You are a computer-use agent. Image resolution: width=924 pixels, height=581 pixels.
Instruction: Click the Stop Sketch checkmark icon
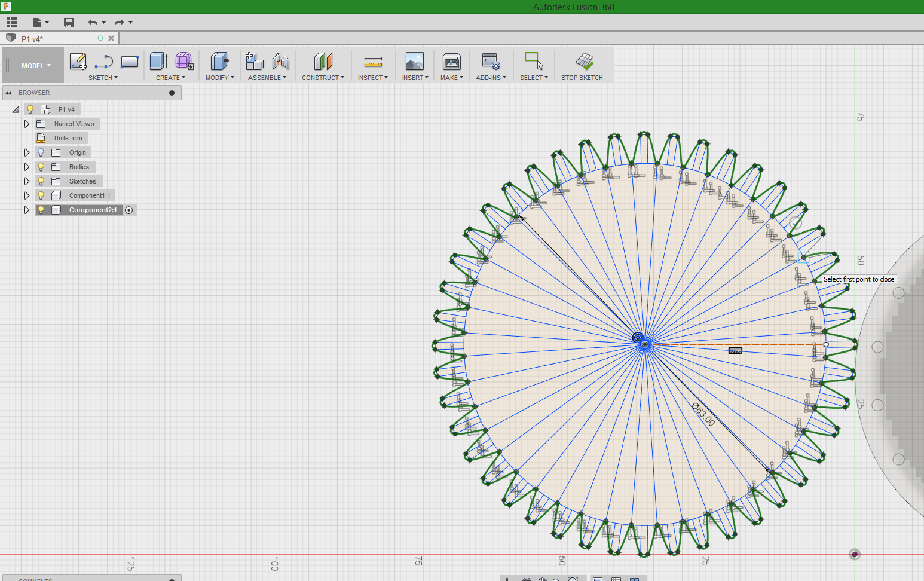[584, 61]
